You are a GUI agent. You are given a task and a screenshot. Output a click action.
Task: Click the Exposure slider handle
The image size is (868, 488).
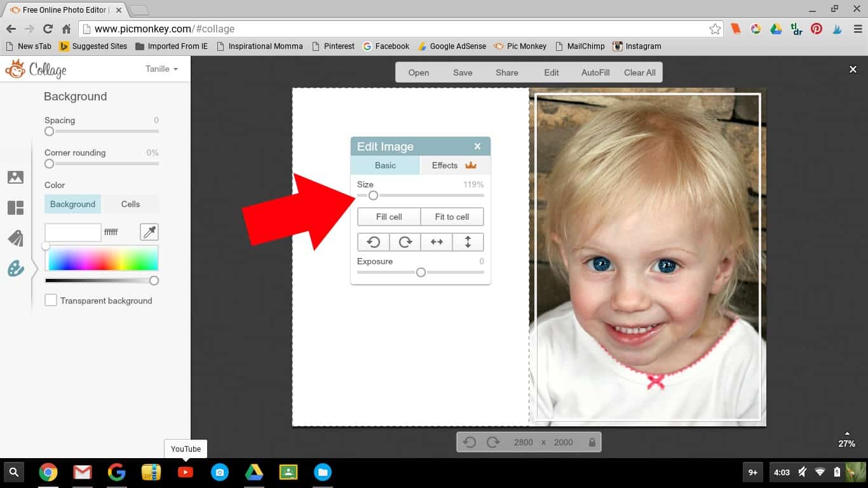(421, 273)
